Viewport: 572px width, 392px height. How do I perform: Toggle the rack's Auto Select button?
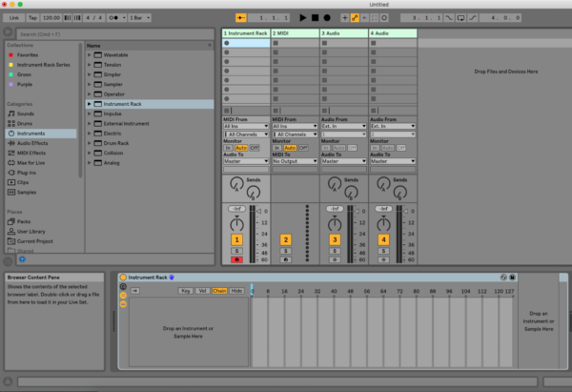(135, 291)
